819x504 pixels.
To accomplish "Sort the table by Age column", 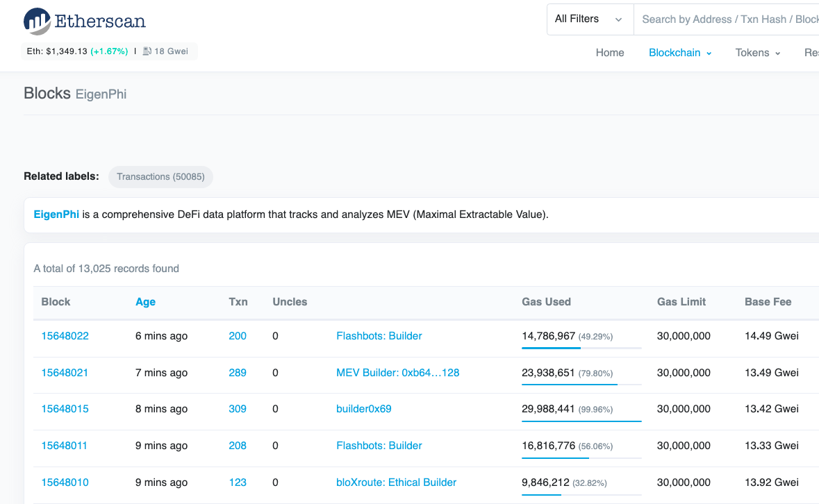I will [145, 301].
